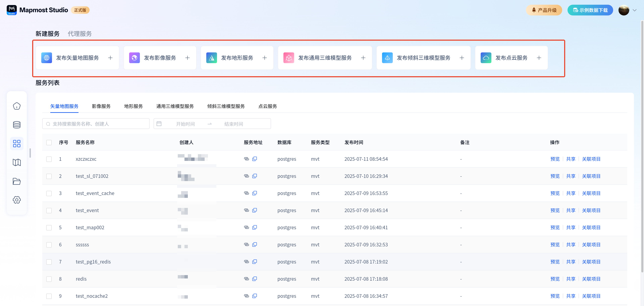Expand the user avatar dropdown arrow
The height and width of the screenshot is (306, 644).
click(x=634, y=10)
